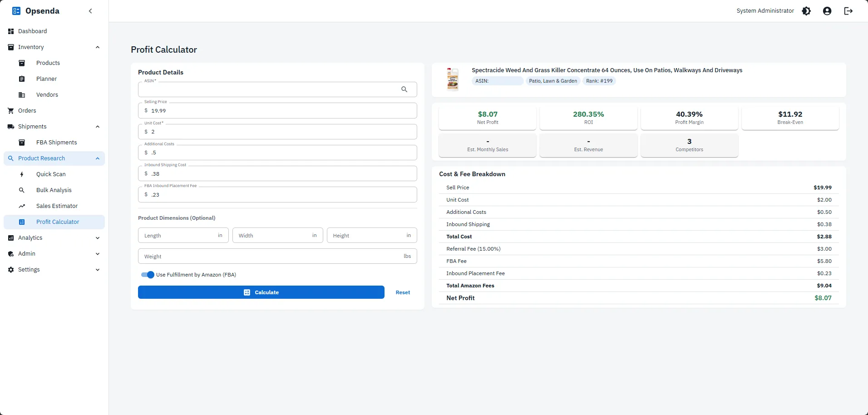Click the Product Research magnifier icon

pos(11,158)
